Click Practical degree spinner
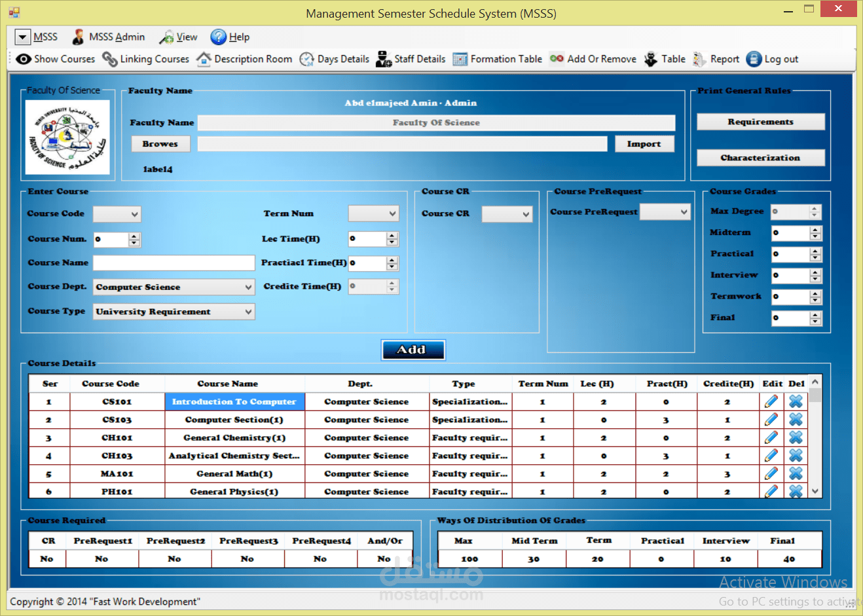Image resolution: width=863 pixels, height=616 pixels. click(815, 255)
